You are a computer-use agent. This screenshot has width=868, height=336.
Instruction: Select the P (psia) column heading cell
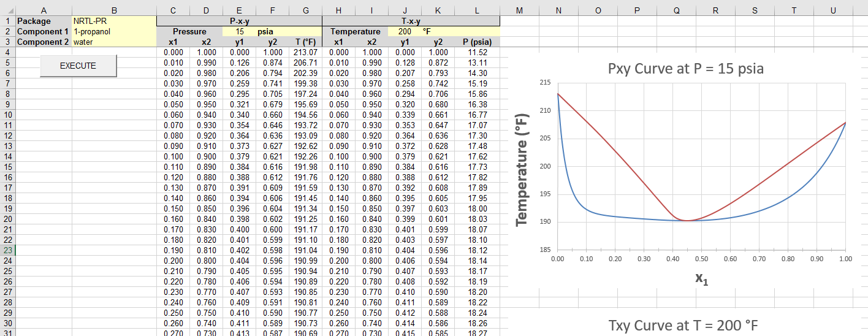point(478,42)
